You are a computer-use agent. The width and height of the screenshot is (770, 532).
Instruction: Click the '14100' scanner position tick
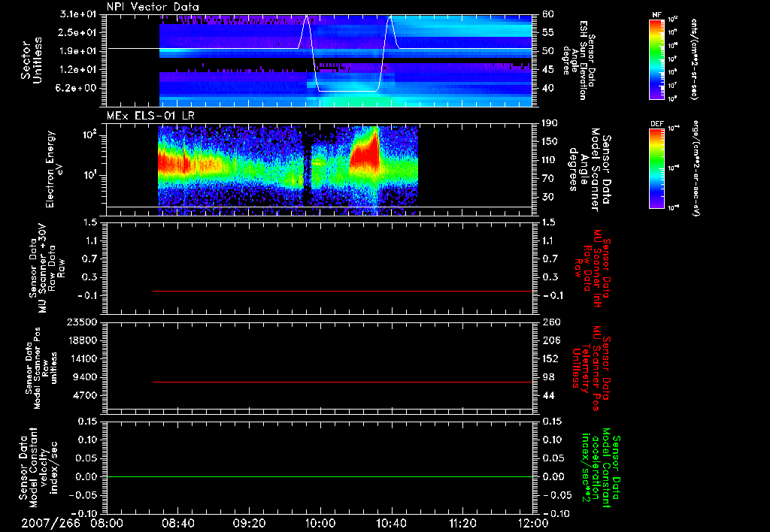(x=82, y=358)
